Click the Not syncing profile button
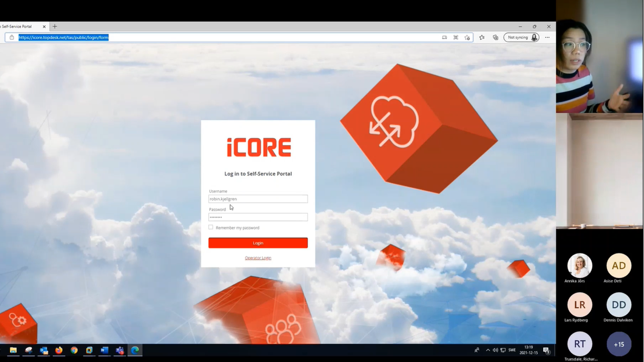This screenshot has width=644, height=362. 521,37
